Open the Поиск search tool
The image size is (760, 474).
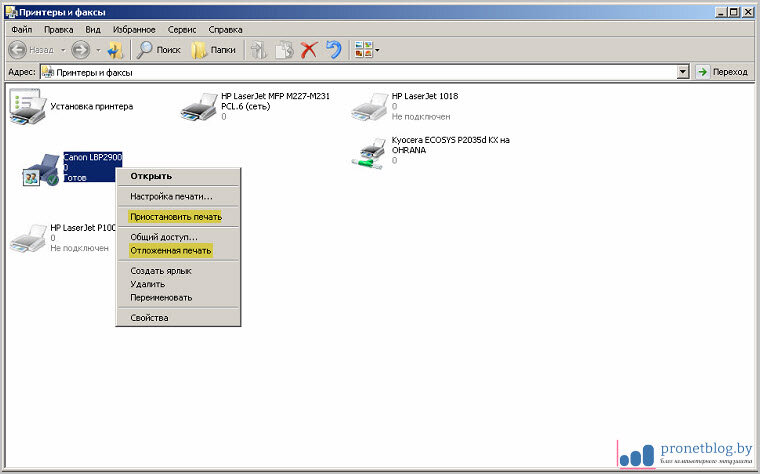[158, 49]
